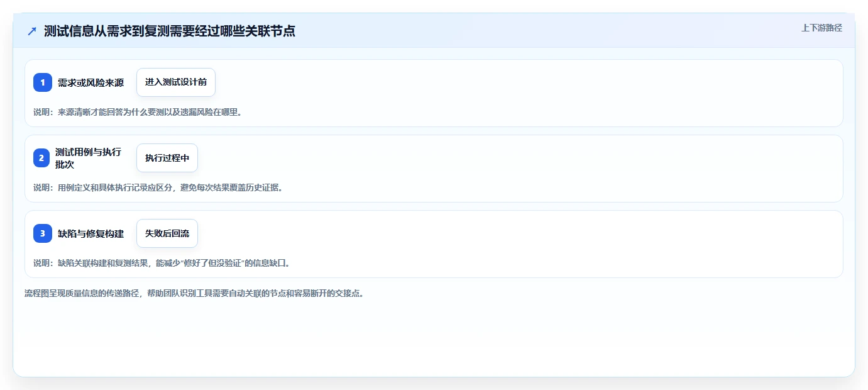Click the step number 1 badge
The image size is (868, 390).
pyautogui.click(x=43, y=82)
